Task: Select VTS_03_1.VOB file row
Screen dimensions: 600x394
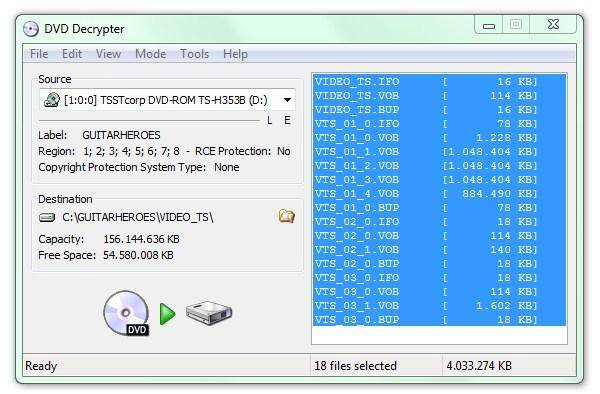Action: click(439, 306)
